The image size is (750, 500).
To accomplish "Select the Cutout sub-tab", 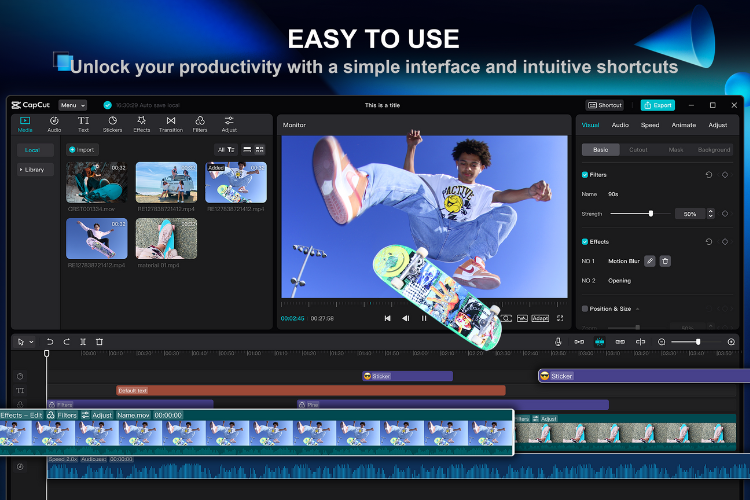I will [x=638, y=149].
